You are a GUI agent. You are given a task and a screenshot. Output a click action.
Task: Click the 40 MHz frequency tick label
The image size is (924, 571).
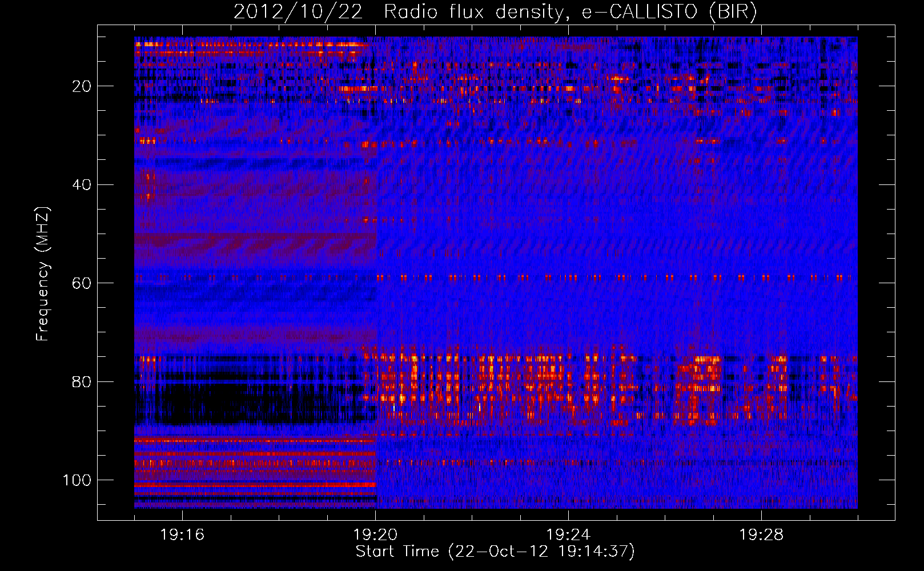[82, 184]
